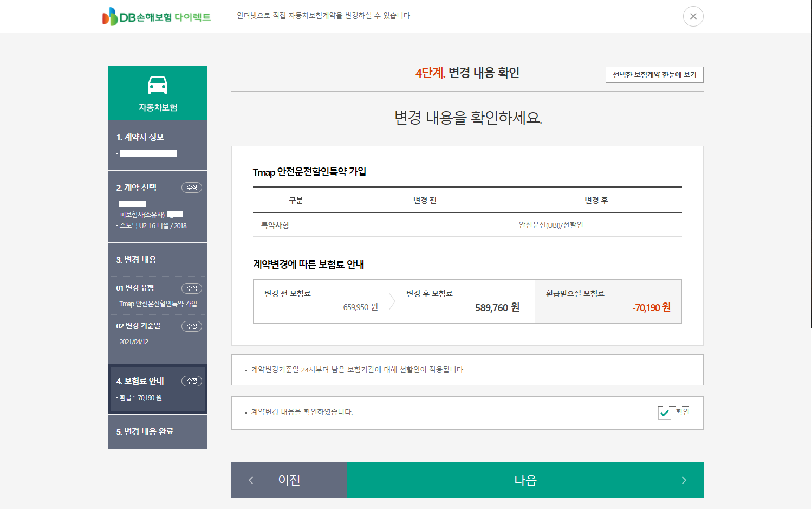This screenshot has height=509, width=812.
Task: Click 수정 next to 2. 계약 선택
Action: [192, 188]
